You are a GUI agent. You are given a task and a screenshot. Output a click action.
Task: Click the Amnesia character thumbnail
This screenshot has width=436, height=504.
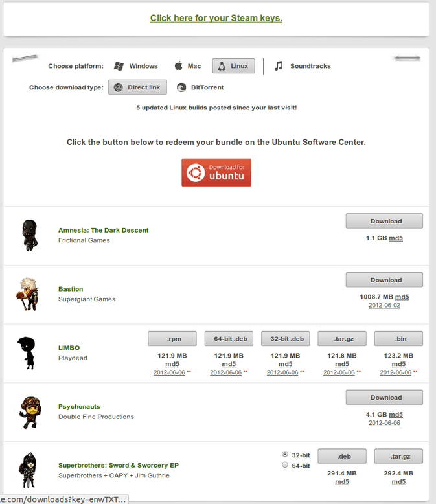tap(29, 235)
